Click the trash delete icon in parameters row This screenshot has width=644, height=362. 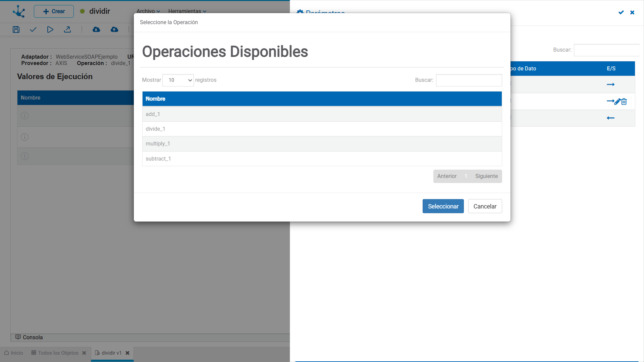click(624, 102)
